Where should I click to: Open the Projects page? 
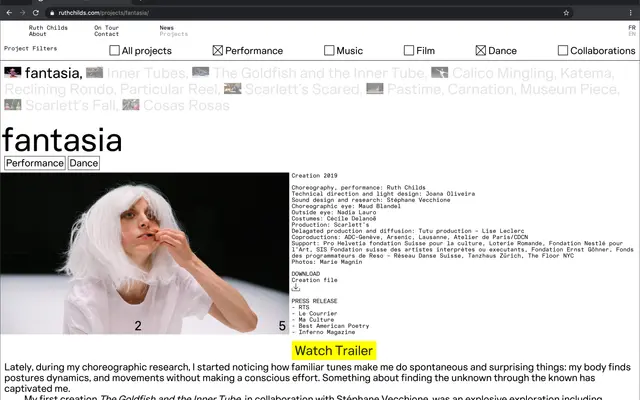(174, 34)
